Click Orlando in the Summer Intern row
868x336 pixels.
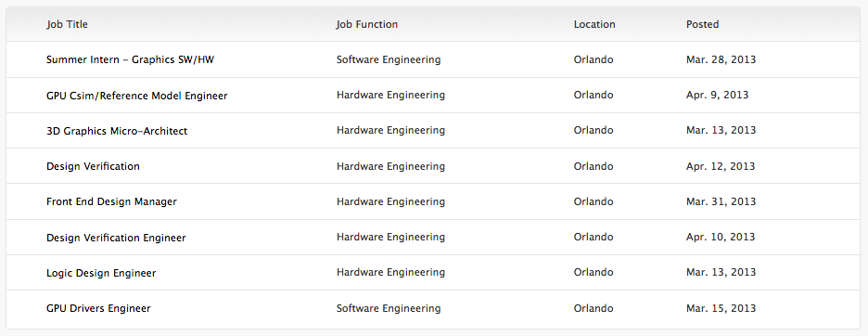594,59
